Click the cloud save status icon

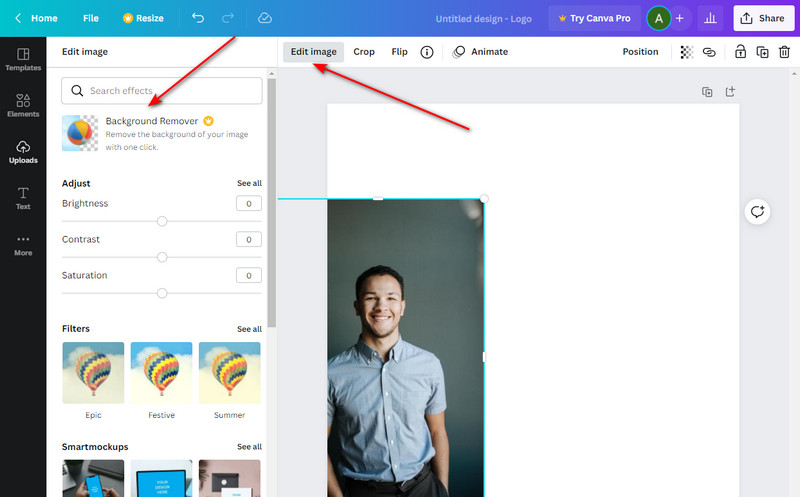264,18
